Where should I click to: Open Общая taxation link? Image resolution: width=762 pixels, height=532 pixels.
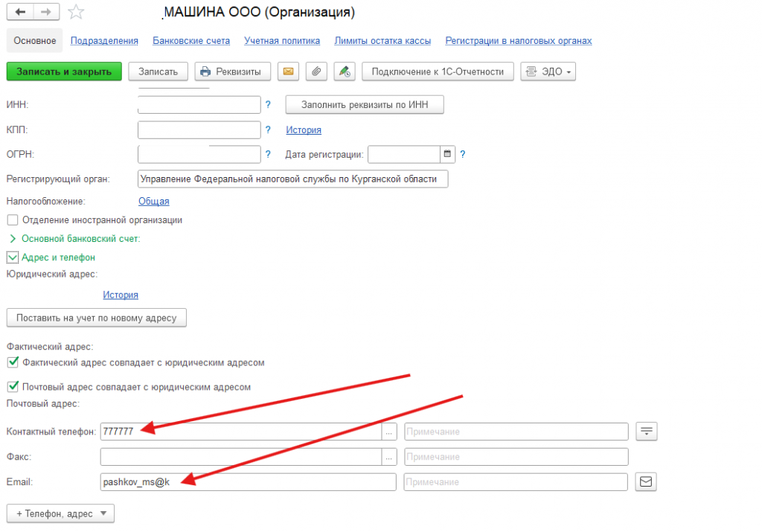pyautogui.click(x=153, y=201)
